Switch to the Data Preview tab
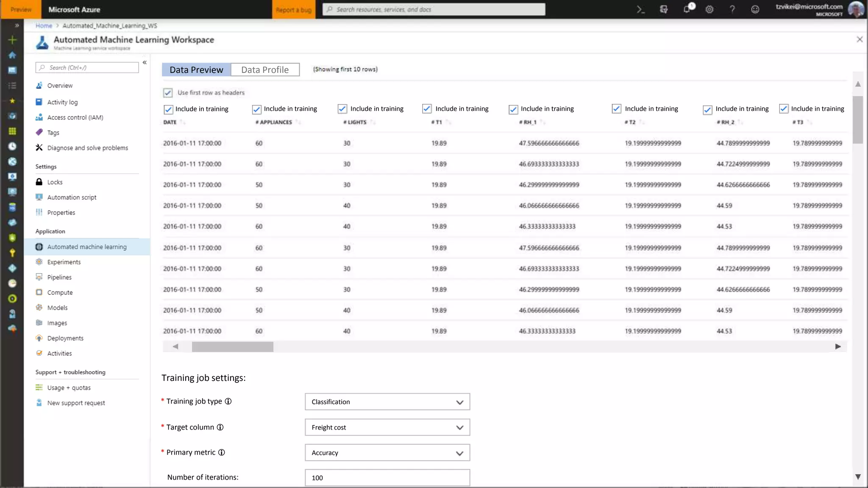The height and width of the screenshot is (488, 868). coord(196,70)
